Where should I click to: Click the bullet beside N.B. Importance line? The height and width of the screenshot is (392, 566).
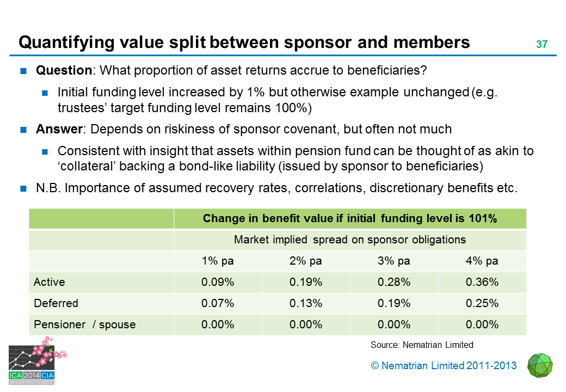[x=24, y=188]
